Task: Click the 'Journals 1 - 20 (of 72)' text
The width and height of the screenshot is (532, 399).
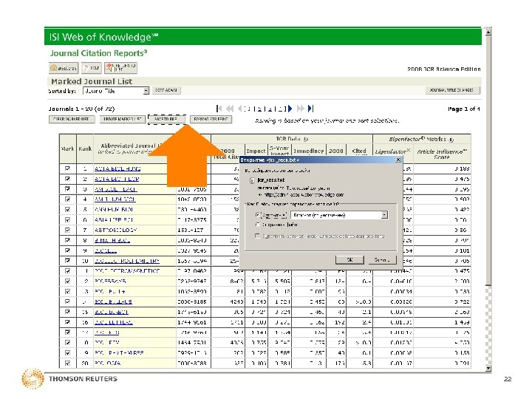Action: coord(81,109)
